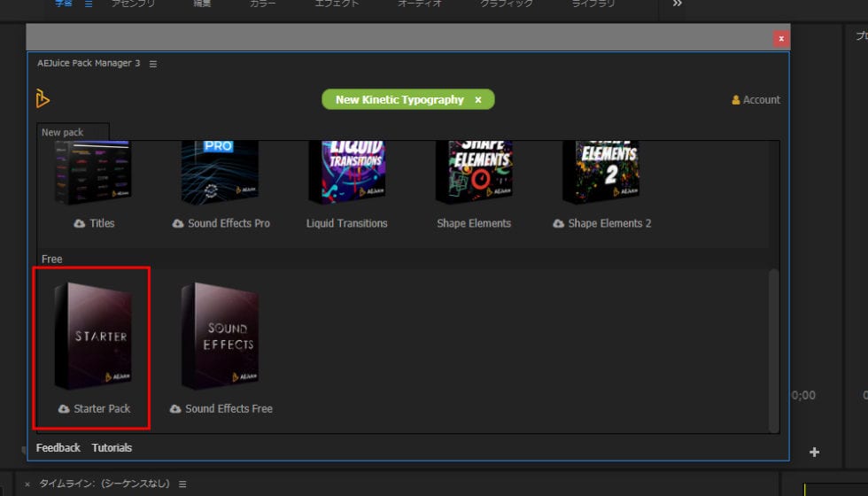Open the Titles pack box thumbnail
This screenshot has height=496, width=868.
coord(93,172)
